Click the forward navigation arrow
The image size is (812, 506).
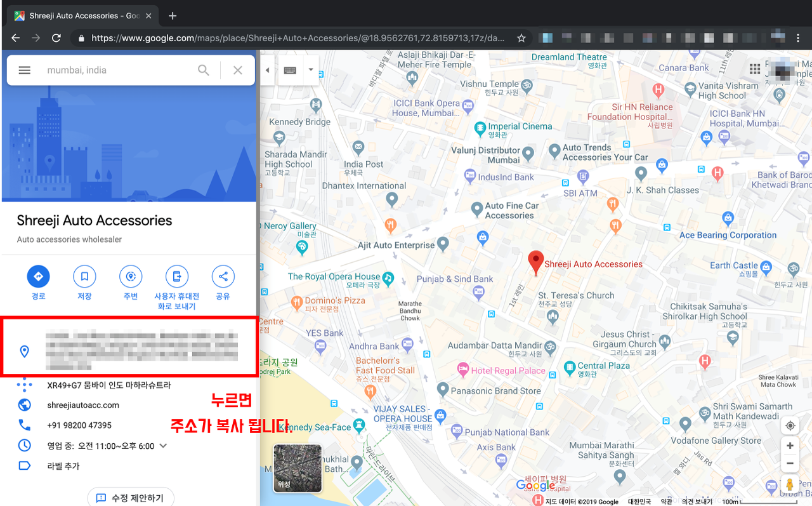tap(36, 38)
